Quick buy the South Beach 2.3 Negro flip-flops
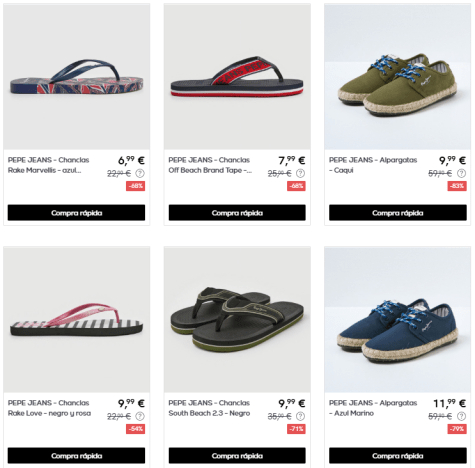 tap(237, 456)
